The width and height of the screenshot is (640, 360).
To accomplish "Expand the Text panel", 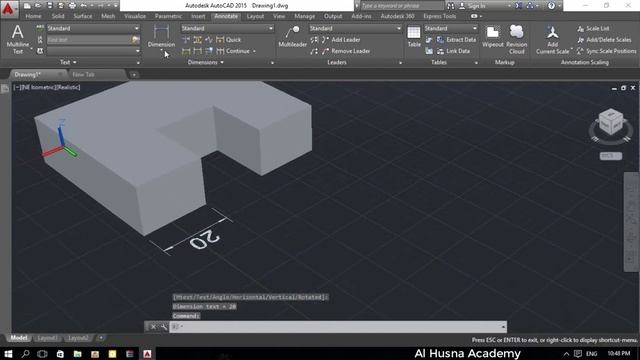I will click(x=68, y=62).
